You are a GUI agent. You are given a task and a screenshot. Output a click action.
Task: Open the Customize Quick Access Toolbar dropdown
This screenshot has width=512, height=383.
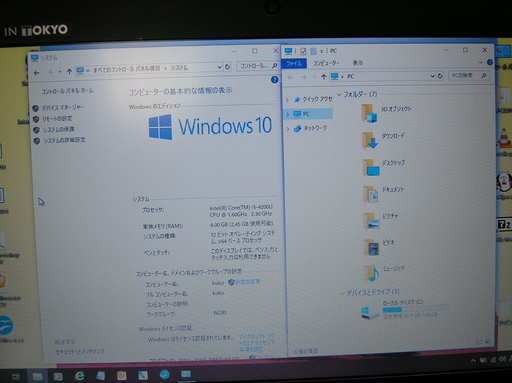(x=321, y=51)
